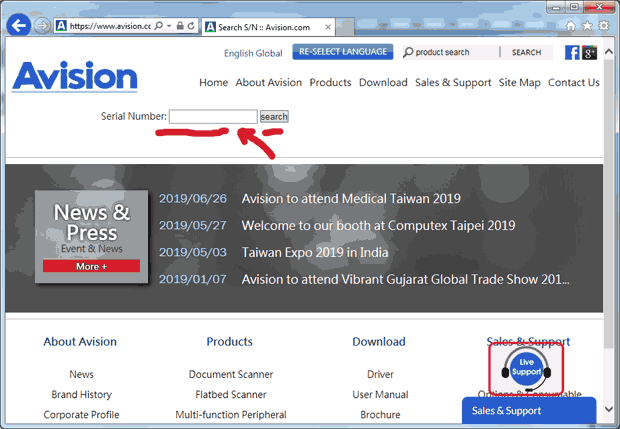The width and height of the screenshot is (620, 429).
Task: Close the Search S/N Avision.com tab
Action: click(x=328, y=27)
